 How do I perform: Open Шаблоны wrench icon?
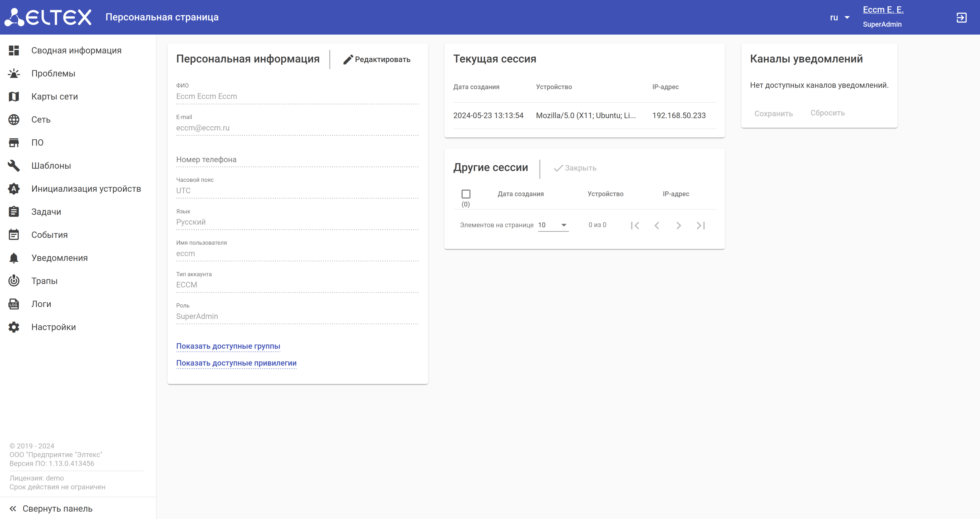click(14, 166)
